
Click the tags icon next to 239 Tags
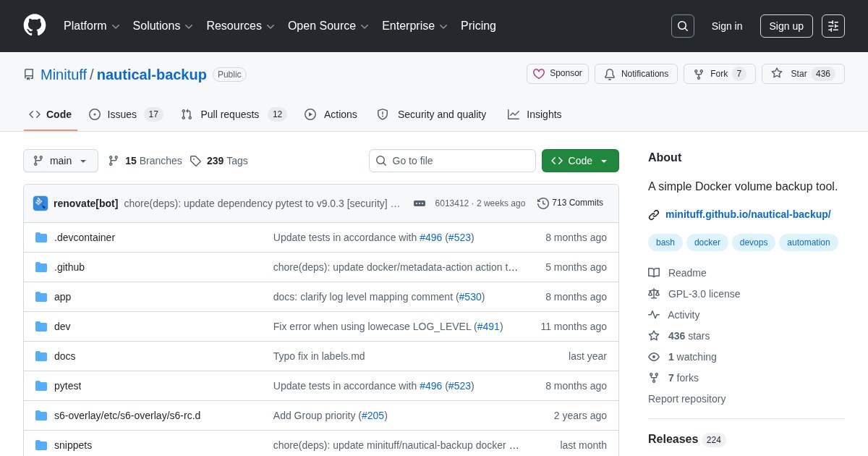tap(195, 161)
